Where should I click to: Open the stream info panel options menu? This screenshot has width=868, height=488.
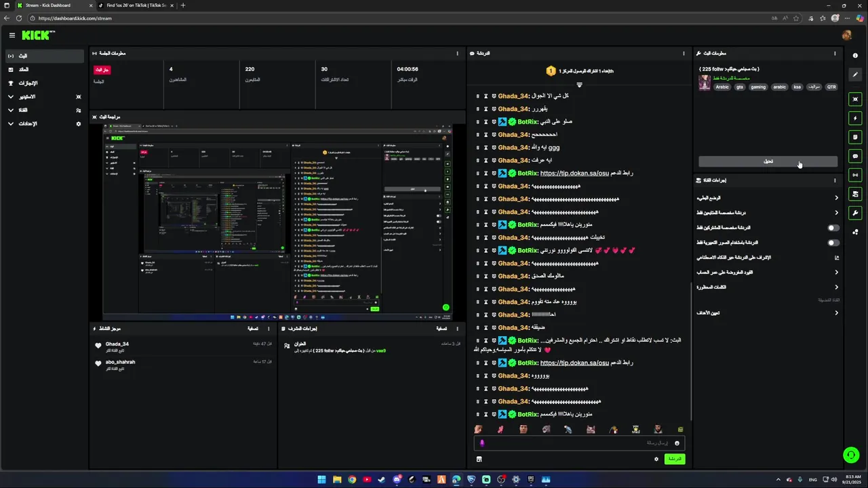click(x=835, y=53)
